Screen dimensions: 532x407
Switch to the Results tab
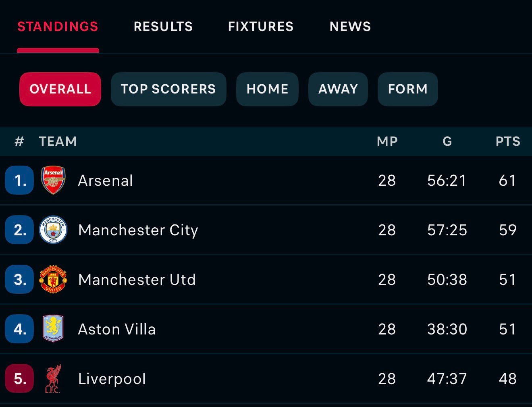tap(163, 27)
